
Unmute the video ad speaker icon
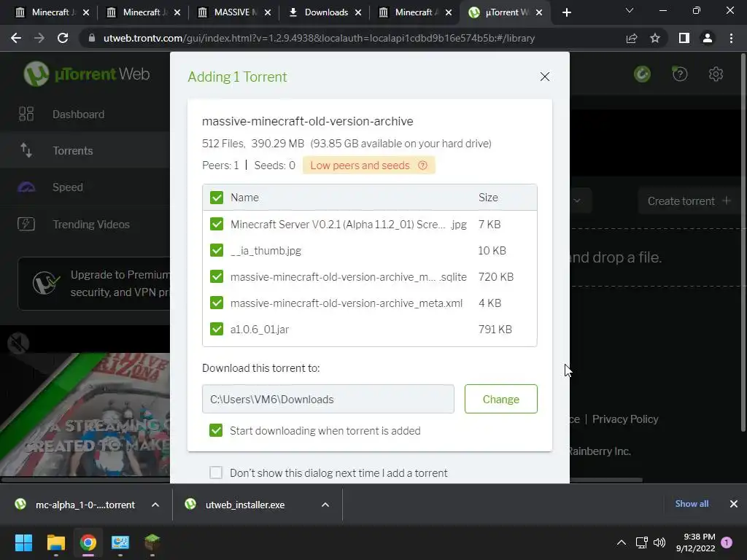[x=18, y=343]
